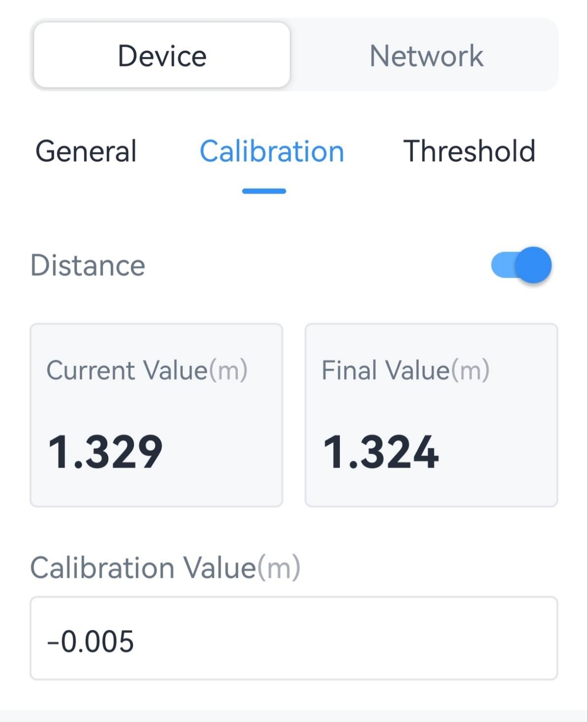Click the gray strip at the screen bottom
The height and width of the screenshot is (722, 588).
point(294,716)
